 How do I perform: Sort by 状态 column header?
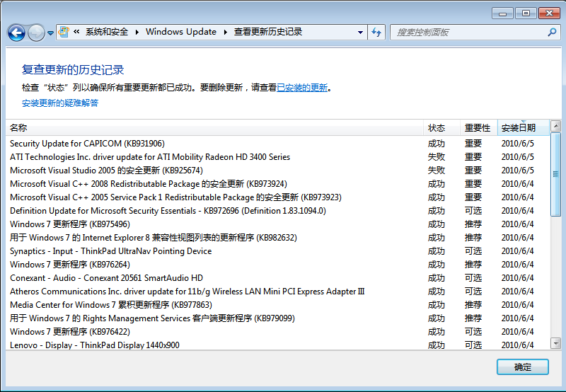pyautogui.click(x=441, y=128)
